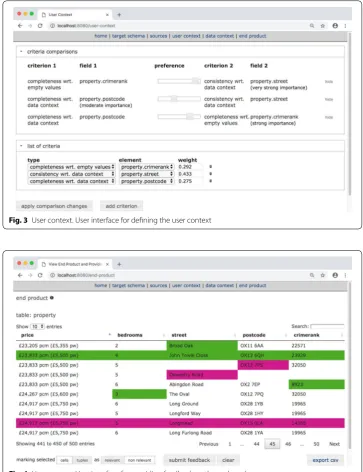Viewport: 363px width, 472px height.
Task: Go to 'home' in End Product nav bar
Action: [101, 285]
